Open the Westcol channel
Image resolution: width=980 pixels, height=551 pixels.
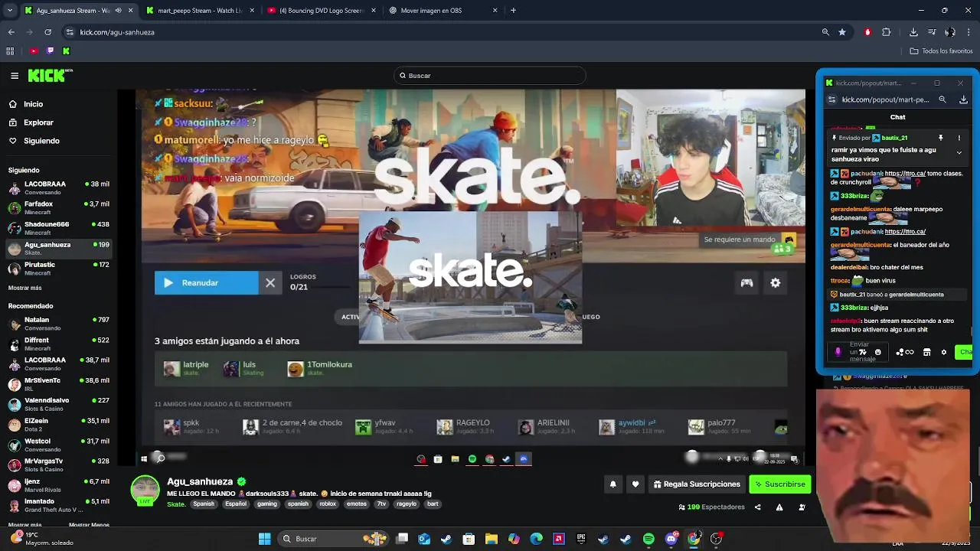coord(58,445)
